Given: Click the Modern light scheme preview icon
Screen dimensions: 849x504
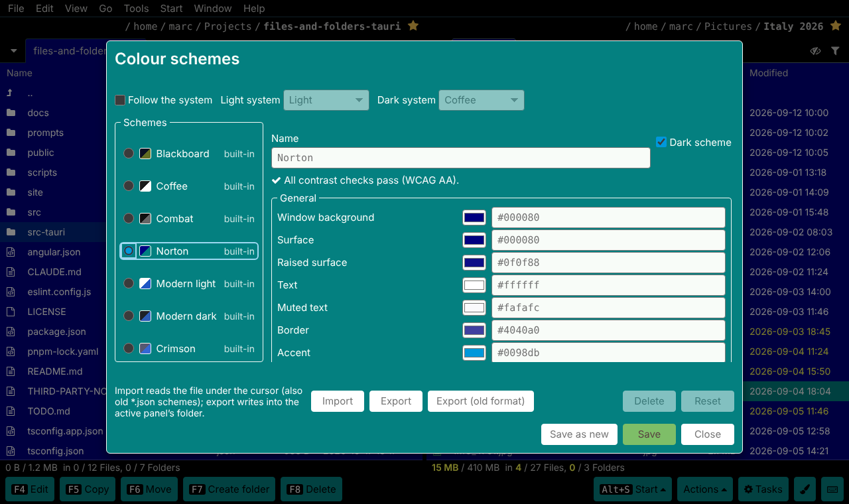Looking at the screenshot, I should (145, 284).
